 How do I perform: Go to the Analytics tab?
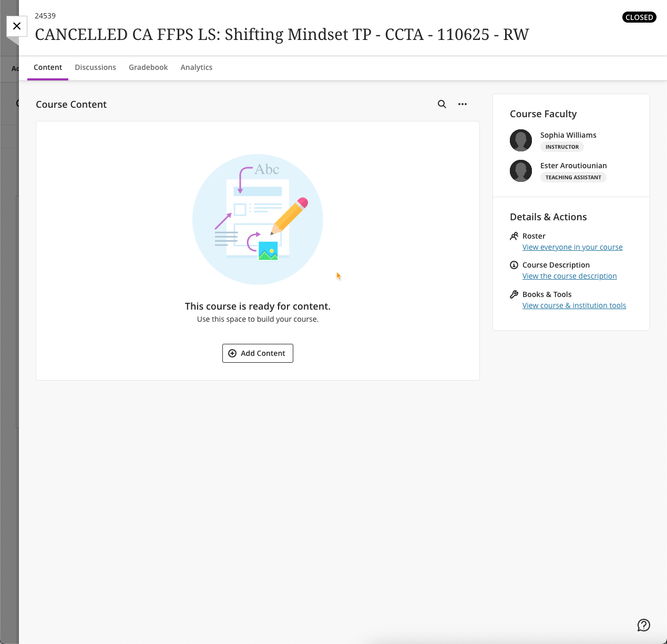click(197, 67)
